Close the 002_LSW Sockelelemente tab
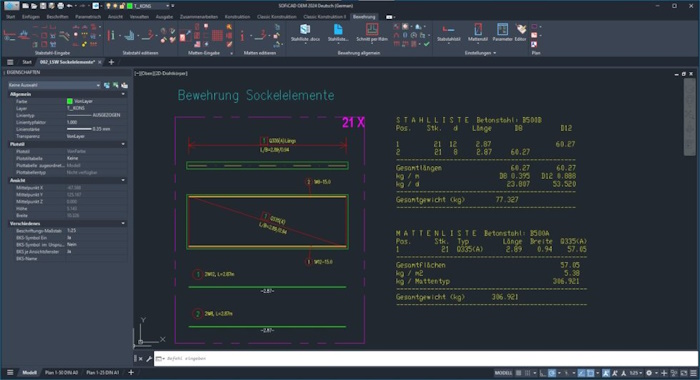Viewport: 700px width, 380px height. pos(100,62)
